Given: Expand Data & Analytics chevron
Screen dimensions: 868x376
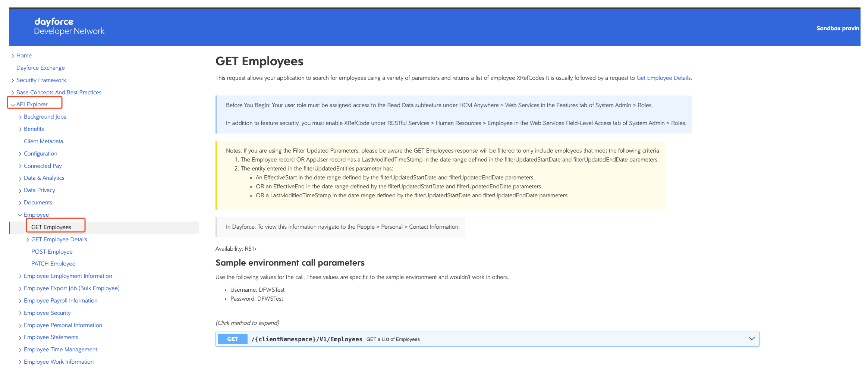Looking at the screenshot, I should click(x=20, y=178).
